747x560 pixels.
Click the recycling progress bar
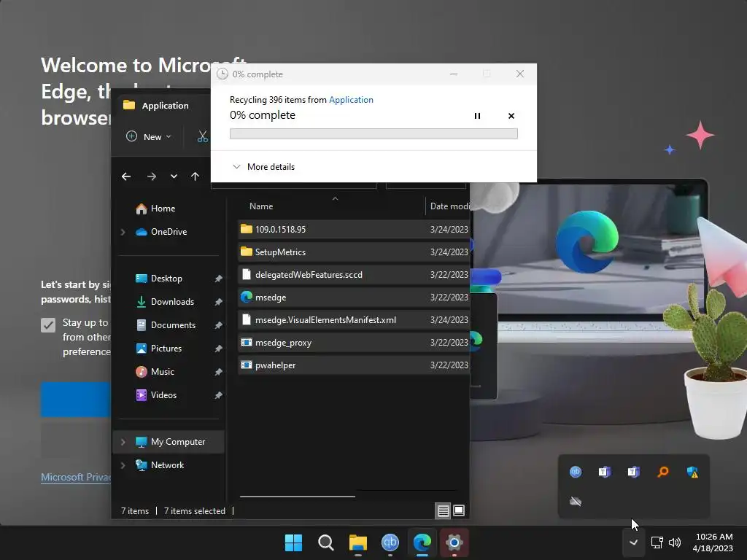[373, 134]
